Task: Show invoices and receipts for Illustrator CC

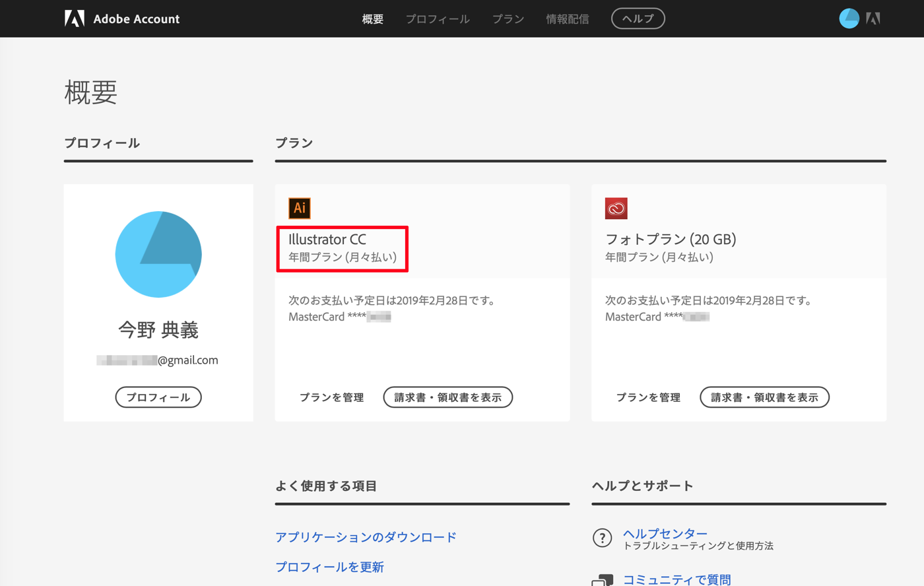Action: [x=448, y=397]
